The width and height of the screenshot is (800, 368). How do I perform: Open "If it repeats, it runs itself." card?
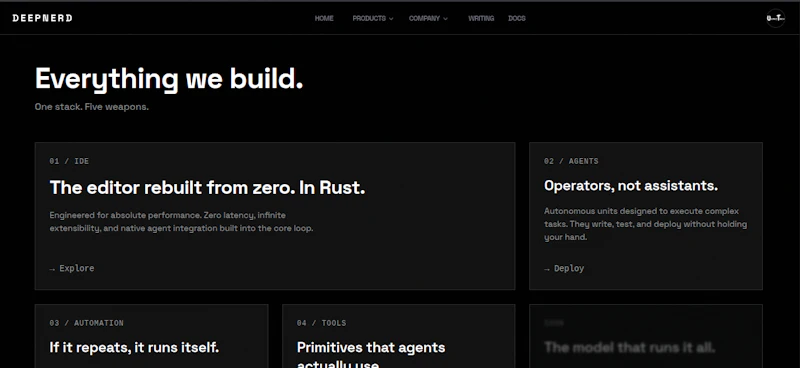pyautogui.click(x=152, y=336)
